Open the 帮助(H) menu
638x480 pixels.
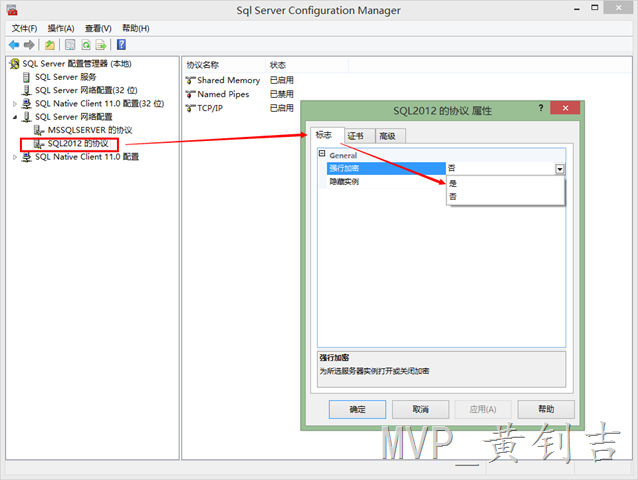point(136,28)
